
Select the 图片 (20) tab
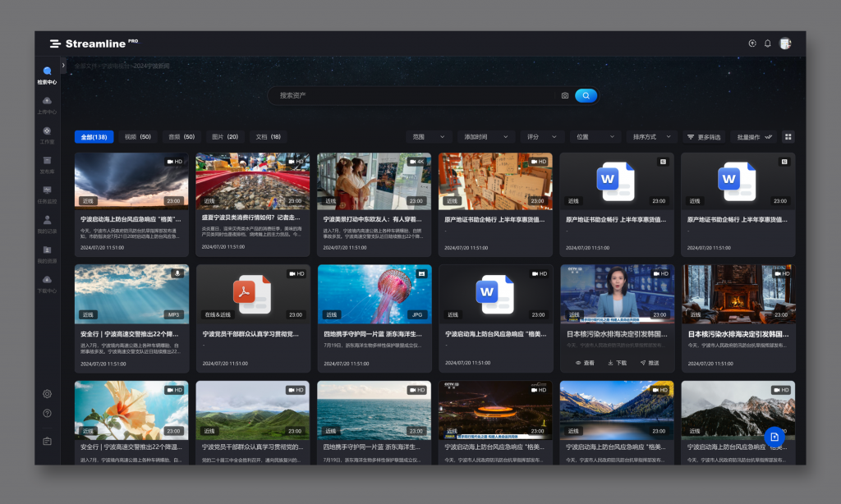[x=224, y=137]
